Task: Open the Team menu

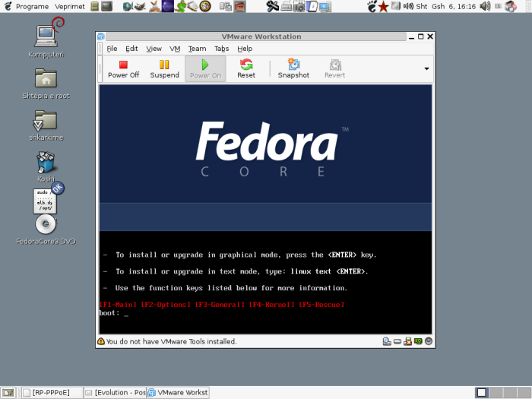Action: 197,49
